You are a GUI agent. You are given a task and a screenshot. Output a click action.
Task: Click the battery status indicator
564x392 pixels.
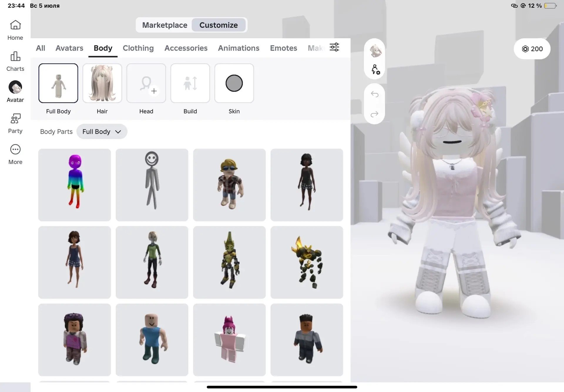pos(550,6)
